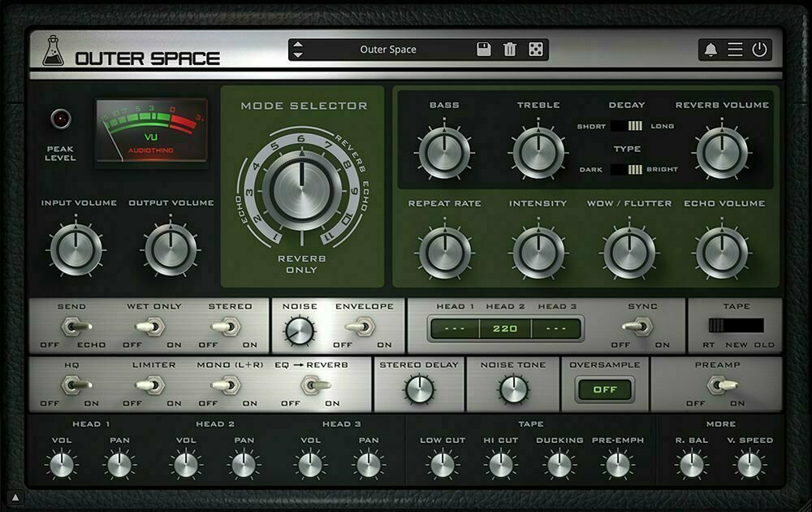Power off the plugin with the power icon
This screenshot has width=812, height=512.
point(758,47)
